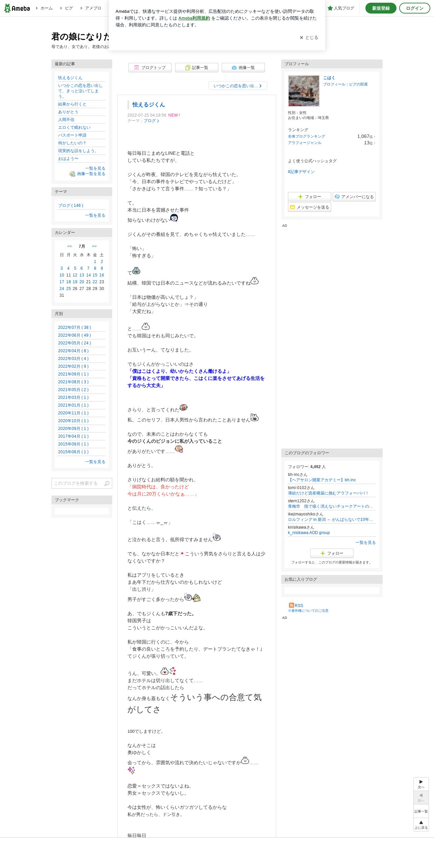The width and height of the screenshot is (434, 868).
Task: Click the blog search input field
Action: tap(77, 483)
